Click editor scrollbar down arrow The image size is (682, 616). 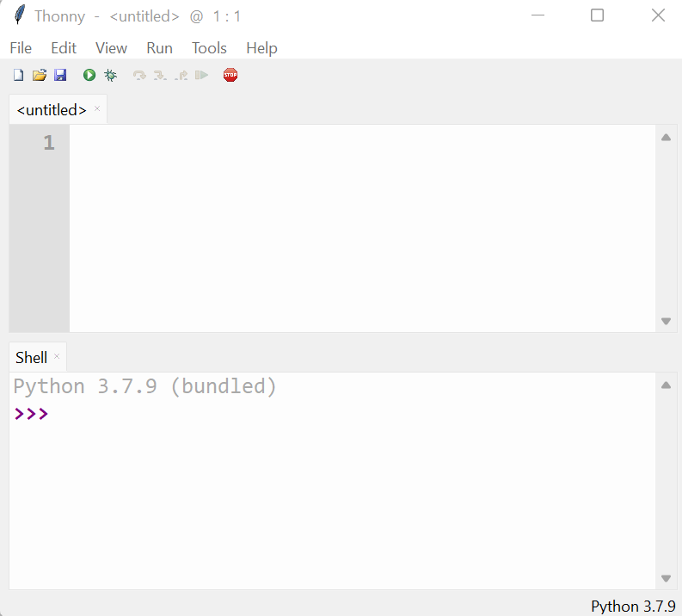coord(666,321)
